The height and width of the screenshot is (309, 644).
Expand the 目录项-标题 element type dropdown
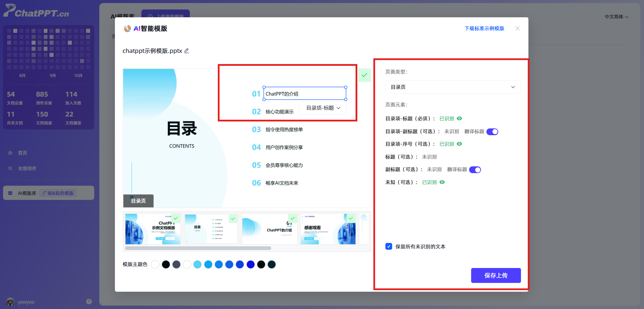pyautogui.click(x=323, y=108)
